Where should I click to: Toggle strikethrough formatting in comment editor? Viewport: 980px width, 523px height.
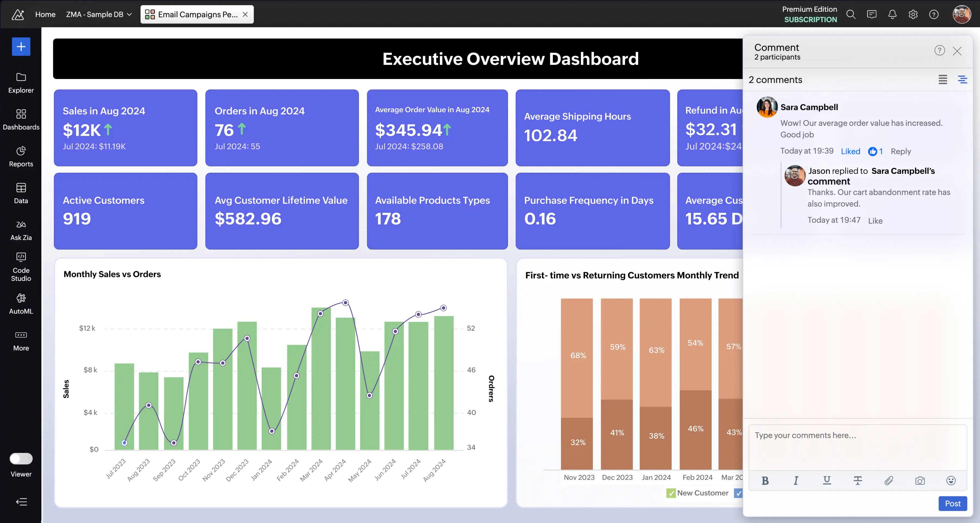coord(858,481)
